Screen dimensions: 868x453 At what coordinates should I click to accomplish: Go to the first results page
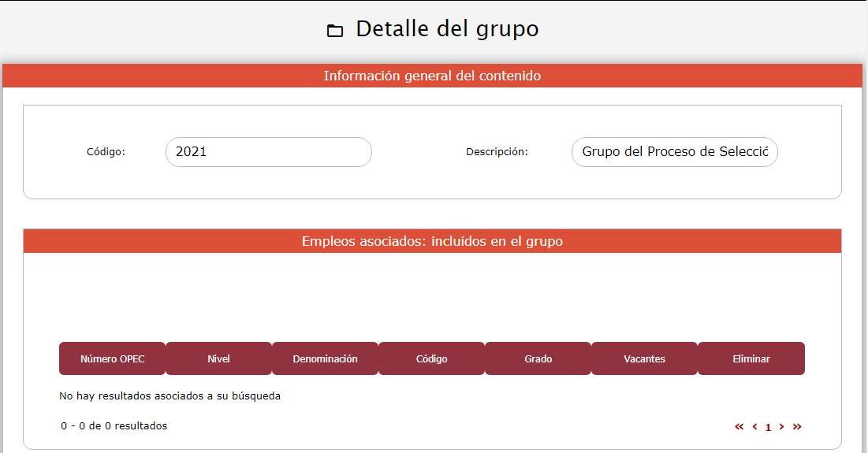[739, 427]
